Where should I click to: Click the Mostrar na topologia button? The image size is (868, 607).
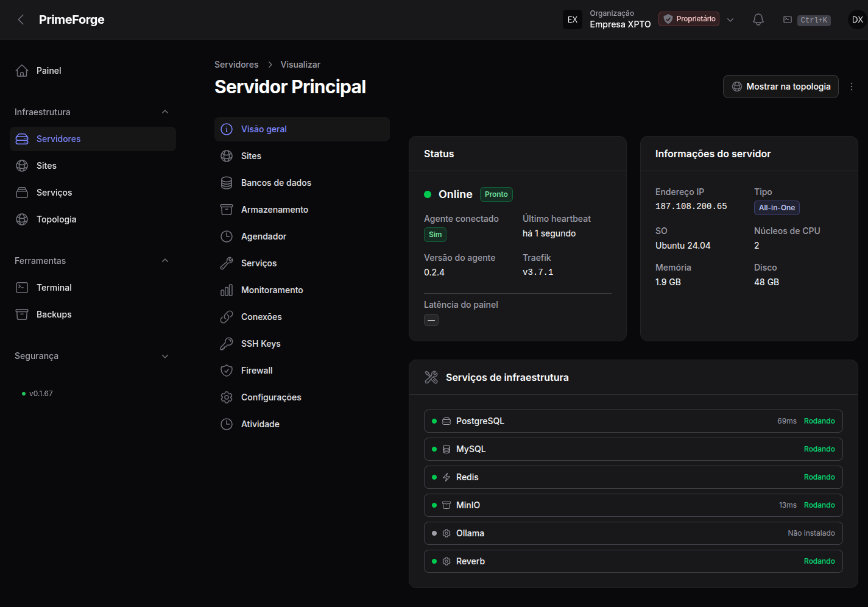point(781,87)
